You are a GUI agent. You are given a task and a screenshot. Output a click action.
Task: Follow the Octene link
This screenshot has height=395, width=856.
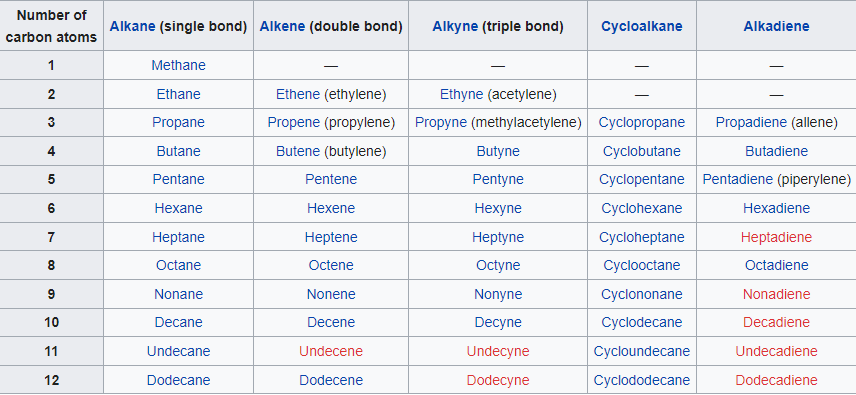pos(331,266)
